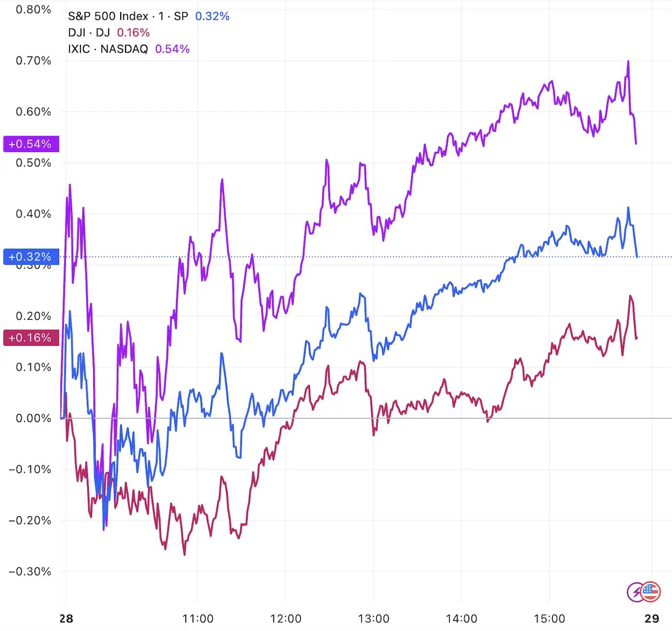
Task: Click the purple 0.54% legend value
Action: click(172, 49)
